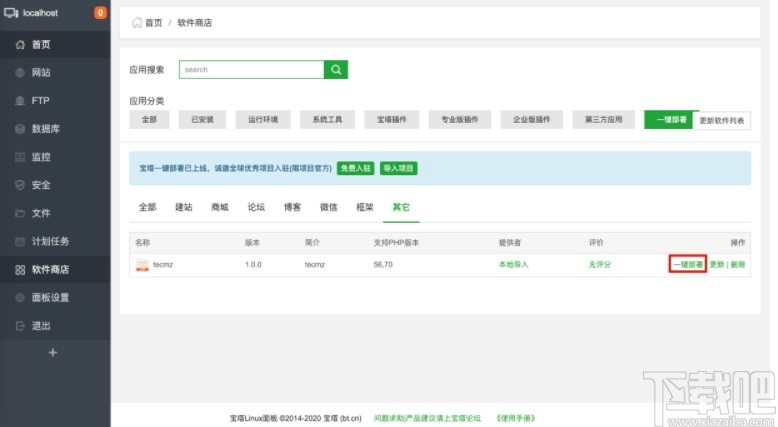Click the green search magnifier button
This screenshot has height=427, width=778.
click(336, 69)
